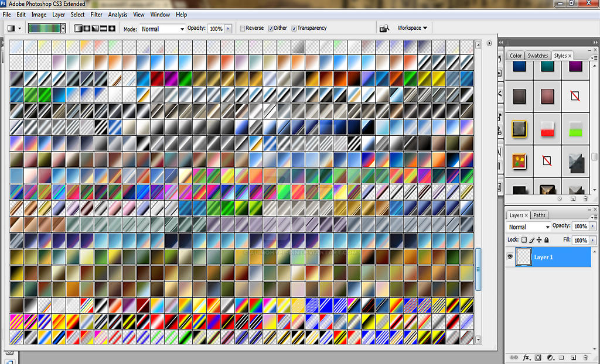The image size is (600, 364).
Task: Toggle Lock all padlock icon
Action: [x=547, y=240]
